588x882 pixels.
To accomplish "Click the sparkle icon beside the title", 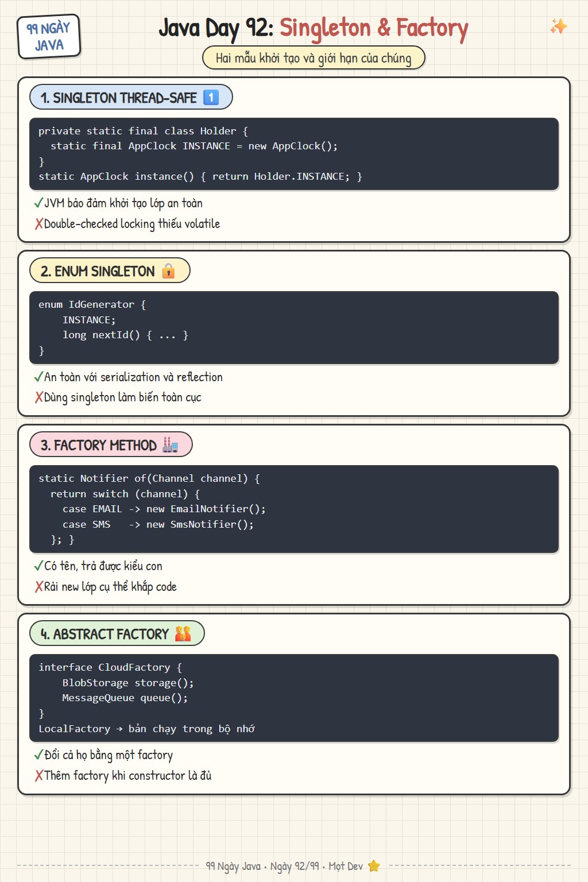I will coord(559,26).
